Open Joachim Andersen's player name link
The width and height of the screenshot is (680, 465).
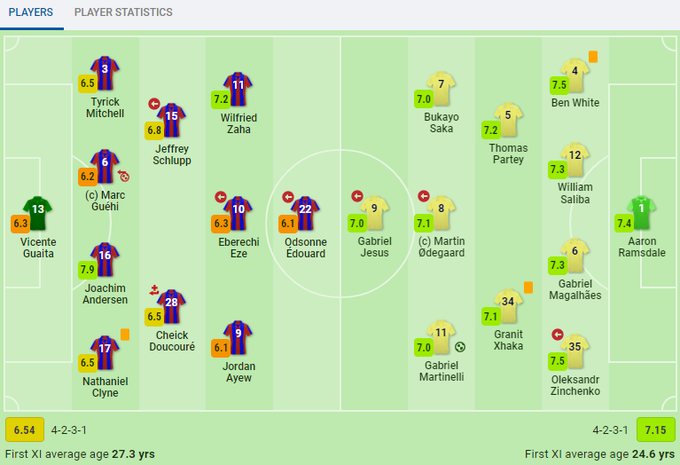coord(105,293)
